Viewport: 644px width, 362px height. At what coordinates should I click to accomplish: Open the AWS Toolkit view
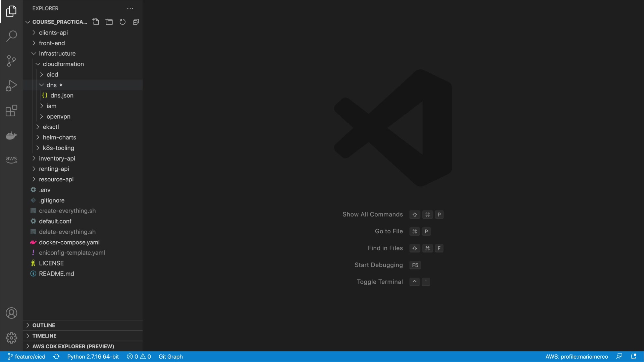[x=11, y=160]
